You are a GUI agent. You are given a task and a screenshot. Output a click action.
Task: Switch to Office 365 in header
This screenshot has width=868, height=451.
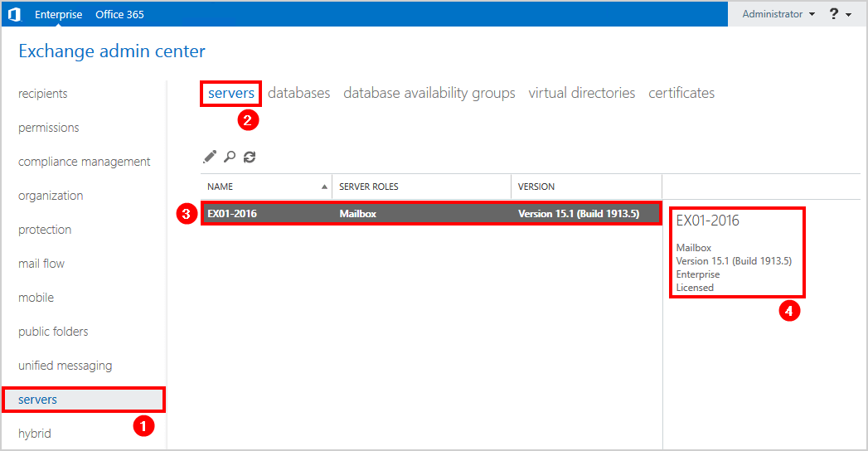(119, 14)
